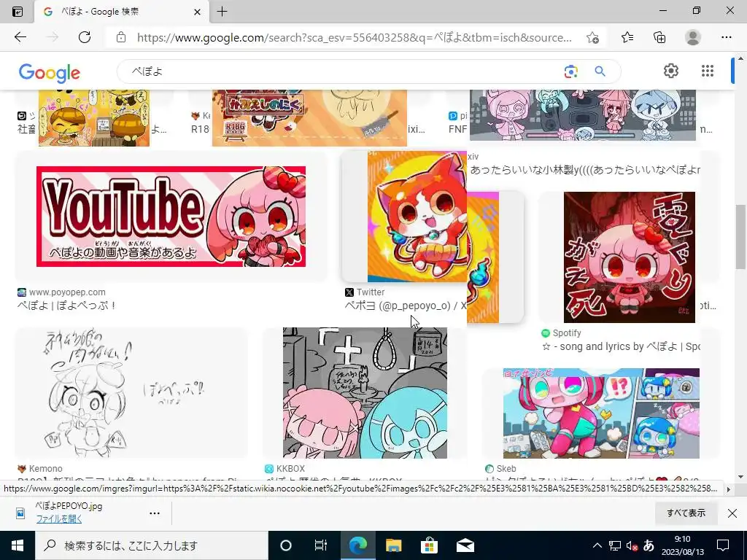Viewport: 747px width, 560px height.
Task: Open the red Spotify album art image
Action: click(x=630, y=257)
